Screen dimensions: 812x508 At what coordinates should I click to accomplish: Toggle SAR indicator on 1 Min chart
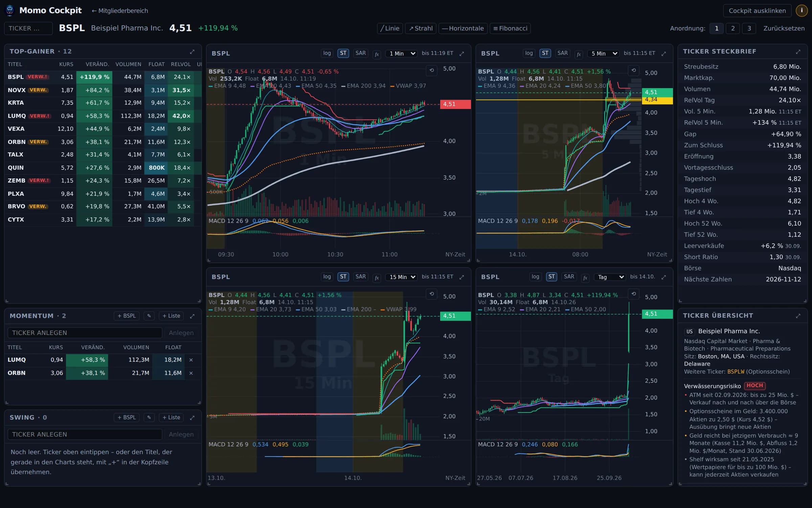pyautogui.click(x=361, y=53)
